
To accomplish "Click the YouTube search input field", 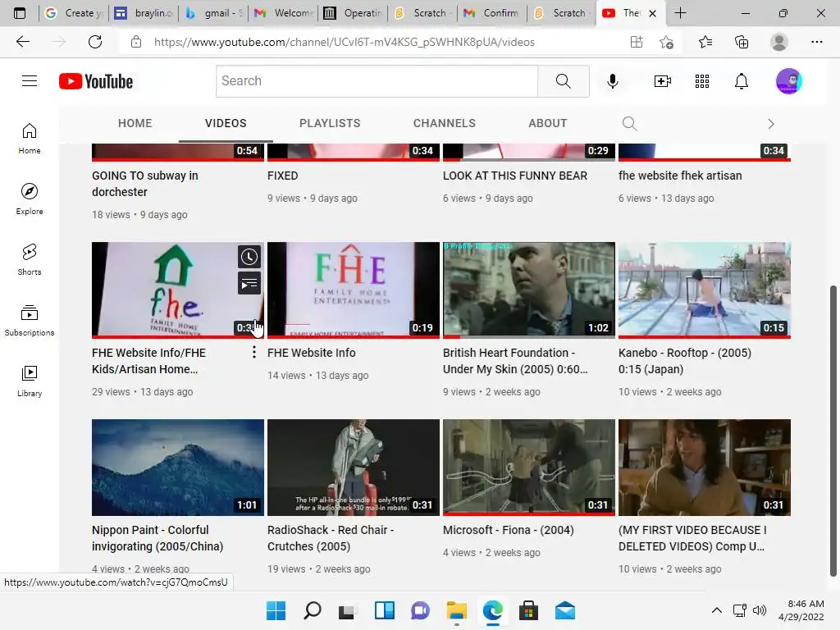I will tap(377, 81).
